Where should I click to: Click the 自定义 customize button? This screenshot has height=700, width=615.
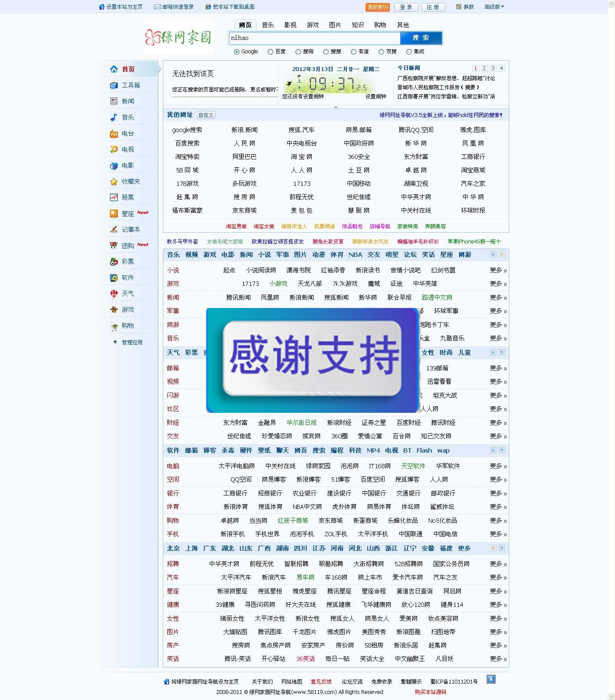click(206, 115)
